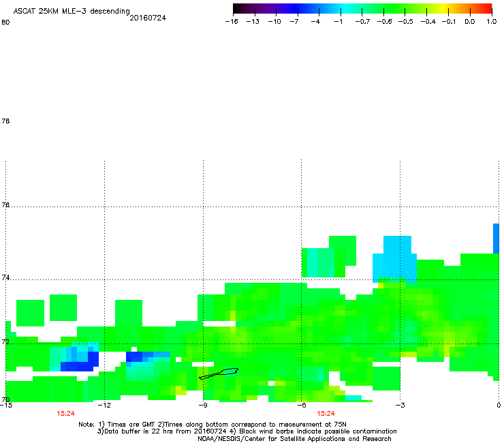504x443 pixels.
Task: Click the red "15:24" time beside the -6 label
Action: point(326,414)
